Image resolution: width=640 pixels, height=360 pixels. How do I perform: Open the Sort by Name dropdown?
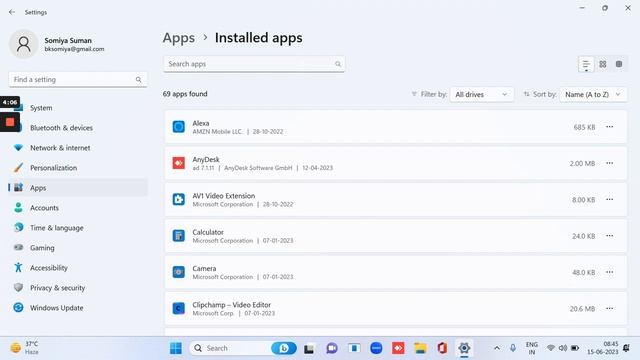(x=593, y=94)
